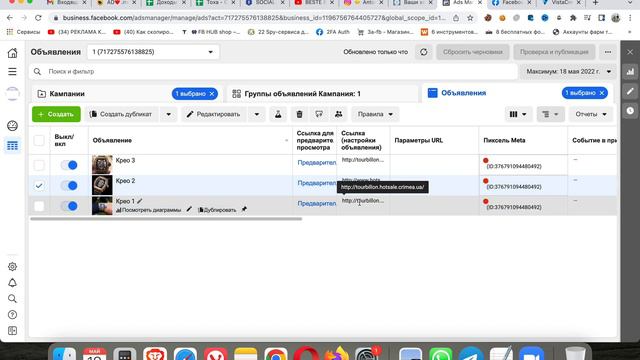
Task: Open the hamburger menu in left sidebar
Action: click(x=12, y=71)
